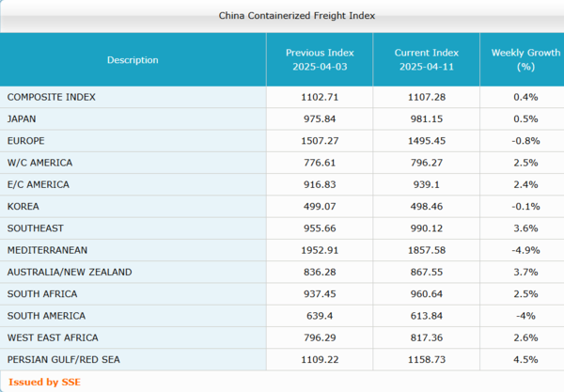Click the China Containerized Freight Index title
564x392 pixels.
[281, 16]
